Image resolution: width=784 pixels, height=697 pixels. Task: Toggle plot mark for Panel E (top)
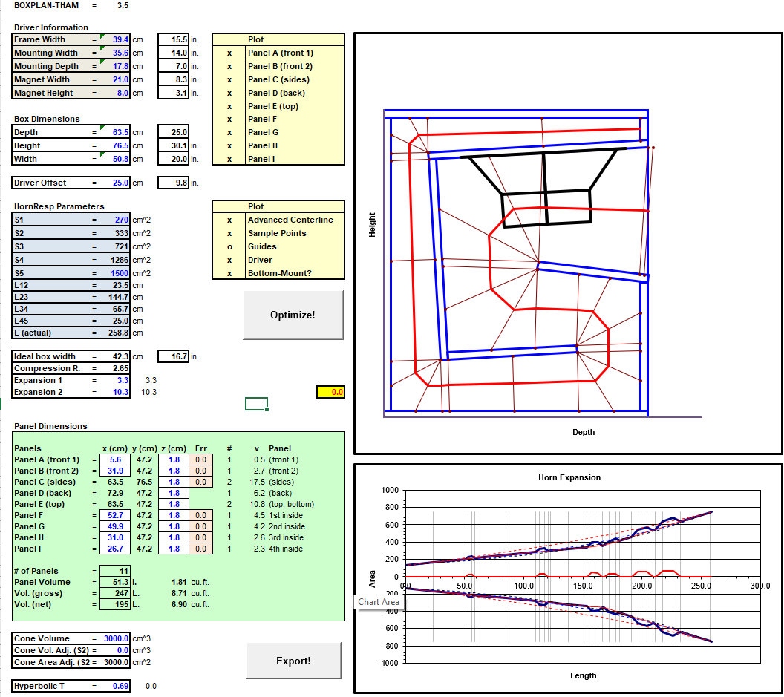[229, 106]
